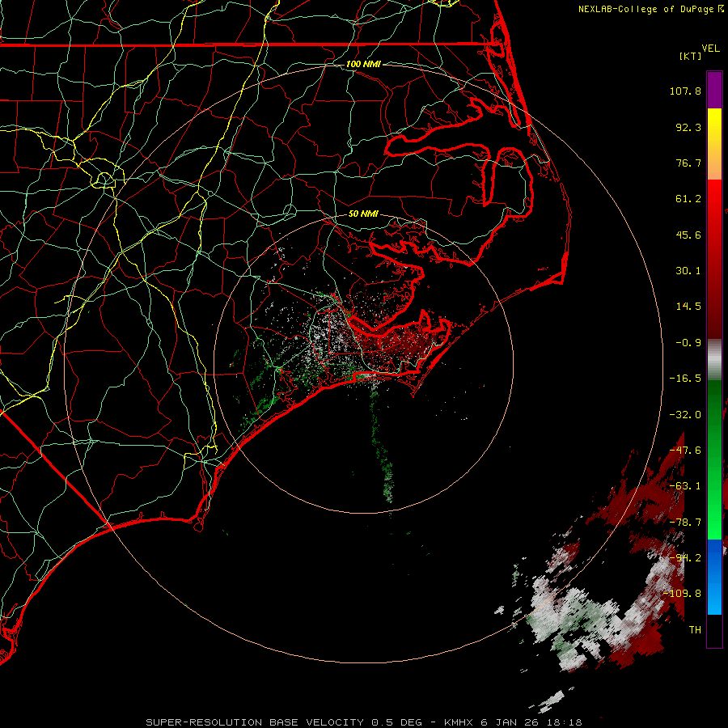This screenshot has height=728, width=728.
Task: Click the 45.6 velocity scale value
Action: pos(688,235)
